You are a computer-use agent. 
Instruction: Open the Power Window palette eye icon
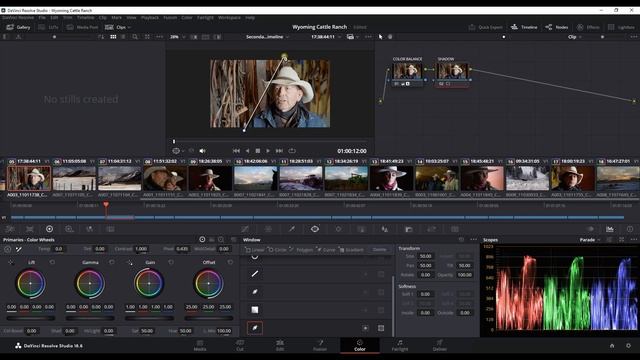tap(315, 229)
